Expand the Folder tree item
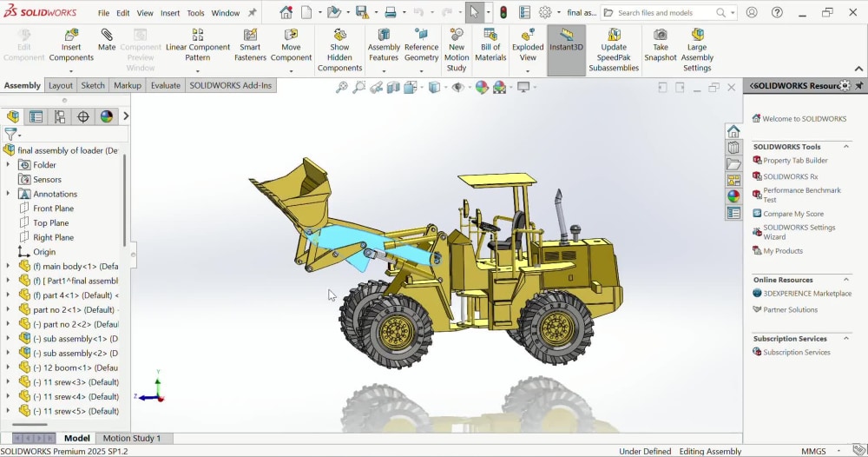The image size is (868, 457). pos(8,164)
